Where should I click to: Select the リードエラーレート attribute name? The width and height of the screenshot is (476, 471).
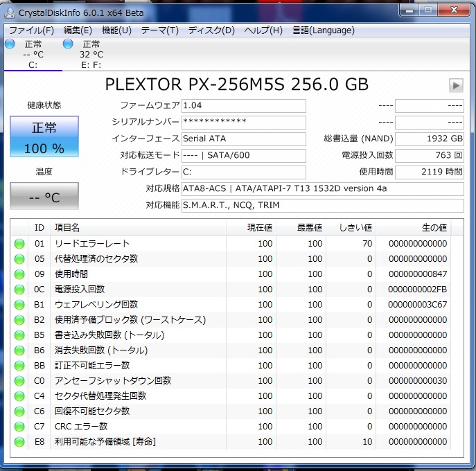click(92, 244)
